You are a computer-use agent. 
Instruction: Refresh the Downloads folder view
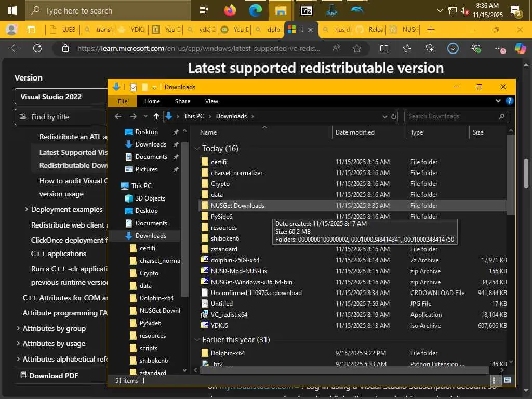(x=394, y=116)
